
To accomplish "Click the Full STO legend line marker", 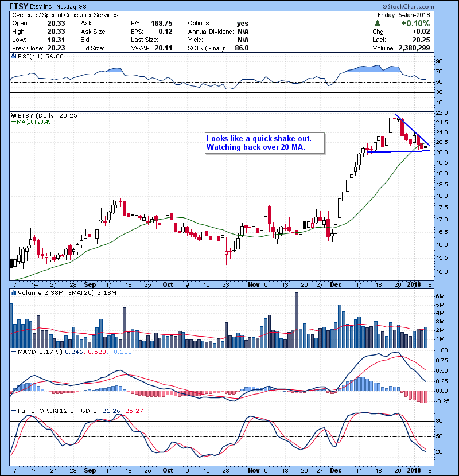I will point(14,411).
